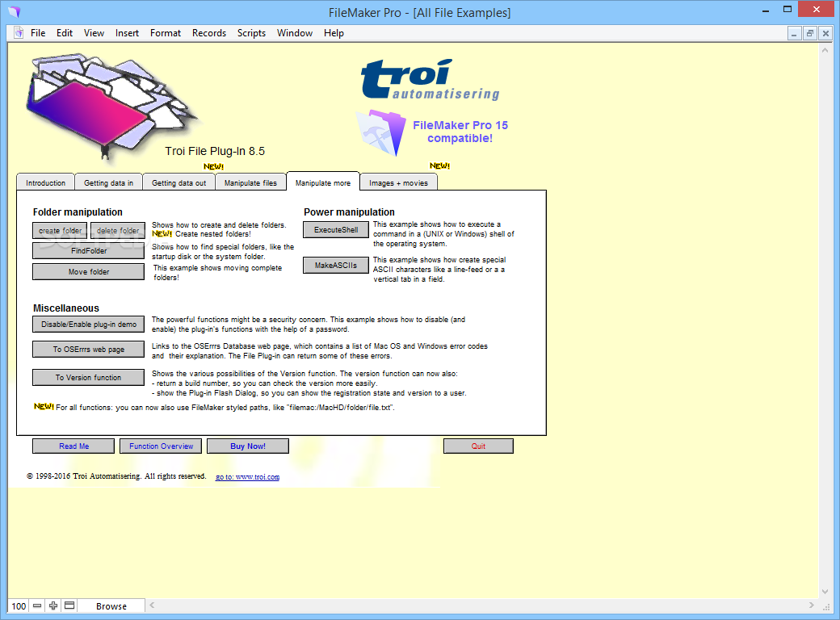The width and height of the screenshot is (840, 620).
Task: Click the zoom level 100 box
Action: tap(19, 605)
